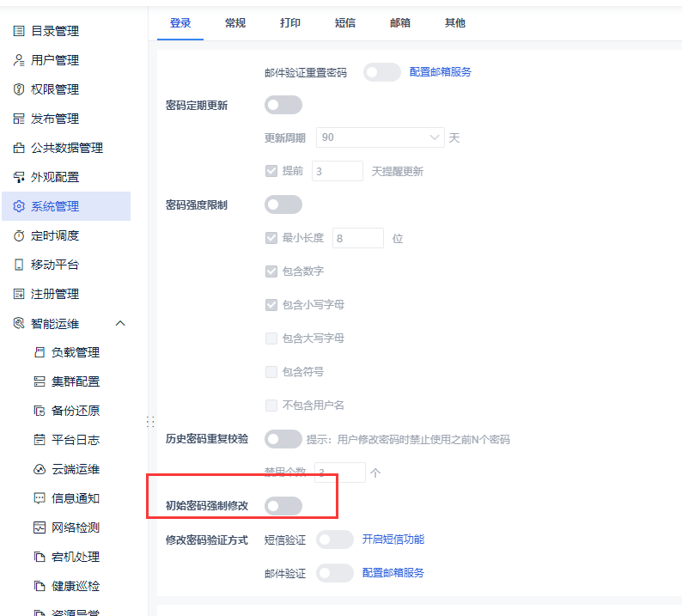The image size is (682, 616).
Task: Click the 开启短信功能 link
Action: click(x=393, y=540)
